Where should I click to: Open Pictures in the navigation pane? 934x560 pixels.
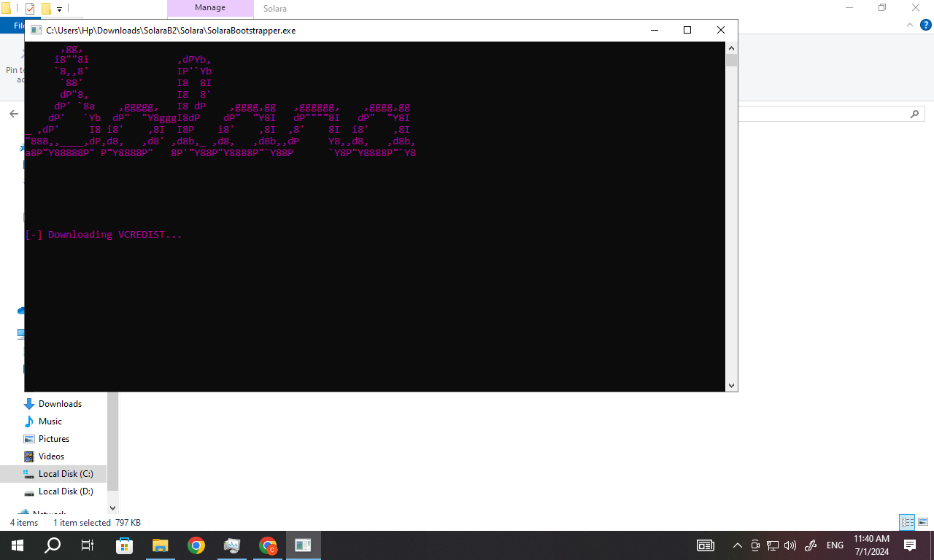coord(54,439)
